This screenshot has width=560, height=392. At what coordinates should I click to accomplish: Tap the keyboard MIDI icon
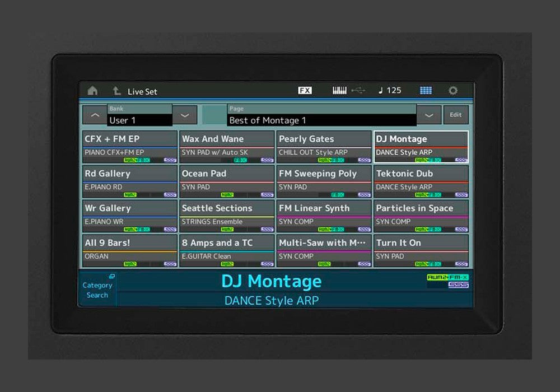339,91
